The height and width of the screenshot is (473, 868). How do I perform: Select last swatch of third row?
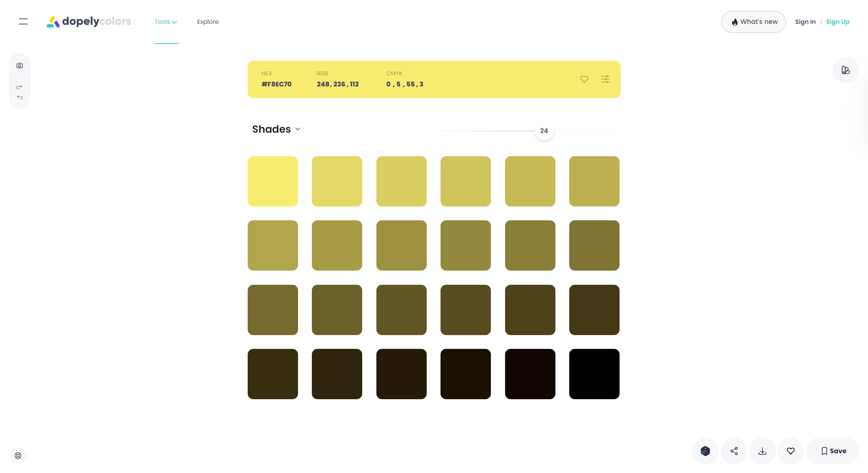point(594,310)
